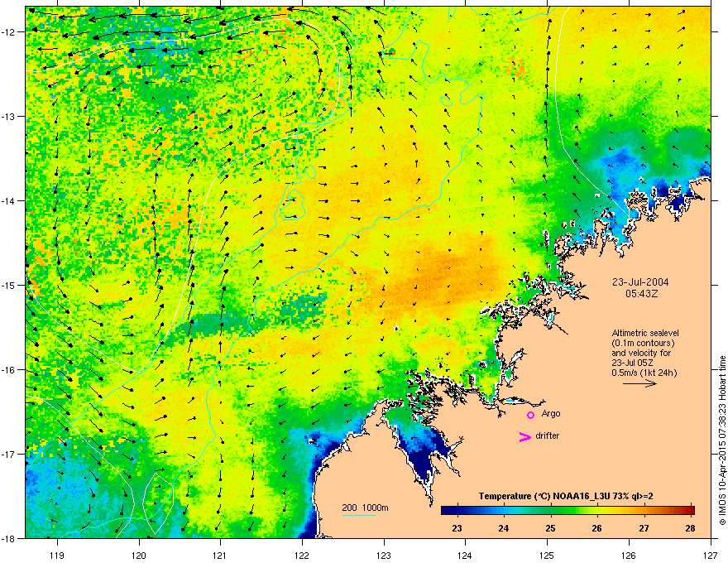This screenshot has height=563, width=728.
Task: Click the "122" longitude axis label
Action: tap(302, 555)
